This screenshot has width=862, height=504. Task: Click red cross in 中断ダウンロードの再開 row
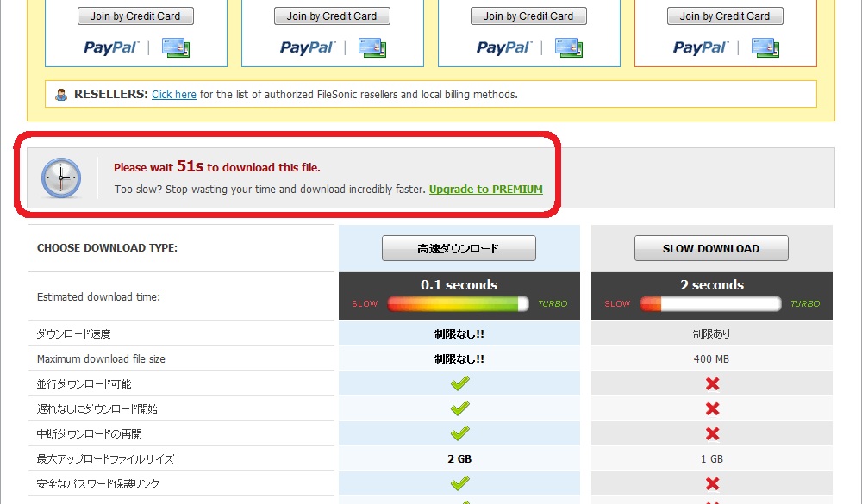[713, 434]
